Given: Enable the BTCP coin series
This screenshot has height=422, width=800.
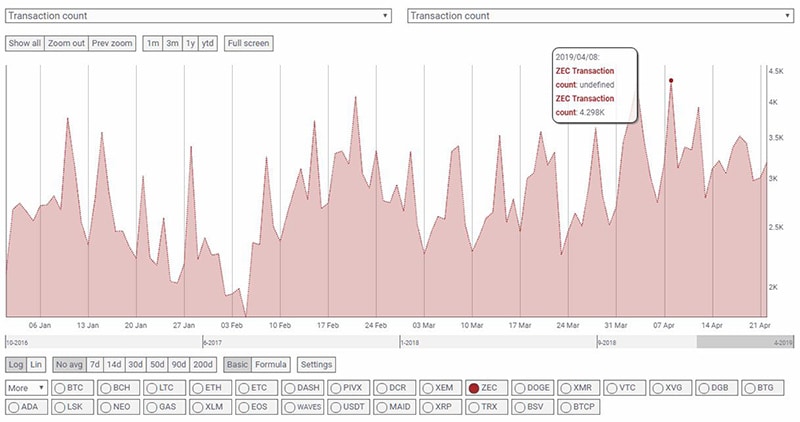Looking at the screenshot, I should coord(579,407).
